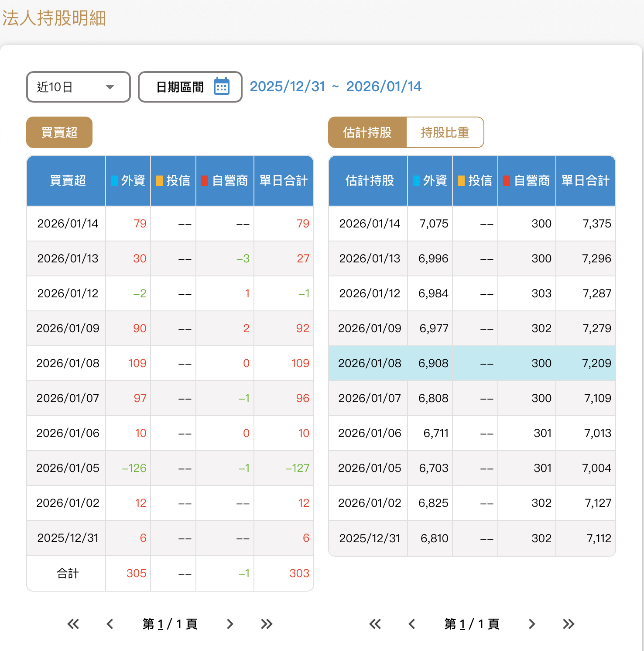Go to previous page of 買賣超 table

click(110, 624)
